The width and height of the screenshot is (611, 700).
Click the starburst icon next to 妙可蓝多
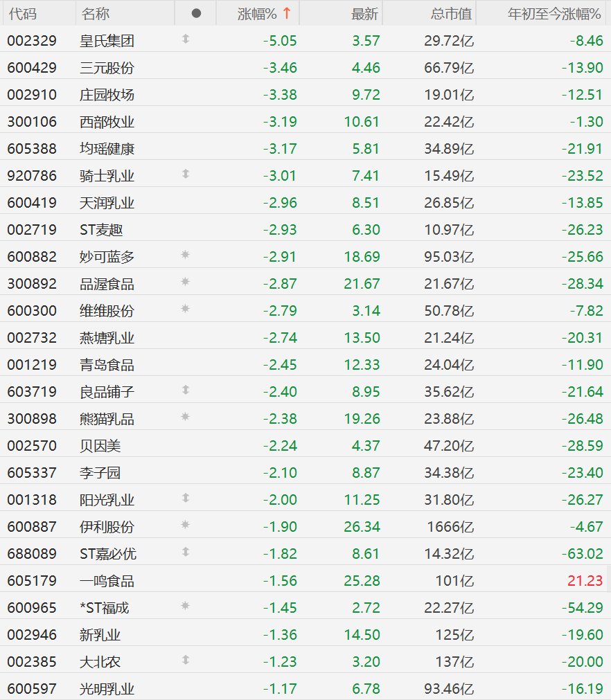(x=186, y=255)
